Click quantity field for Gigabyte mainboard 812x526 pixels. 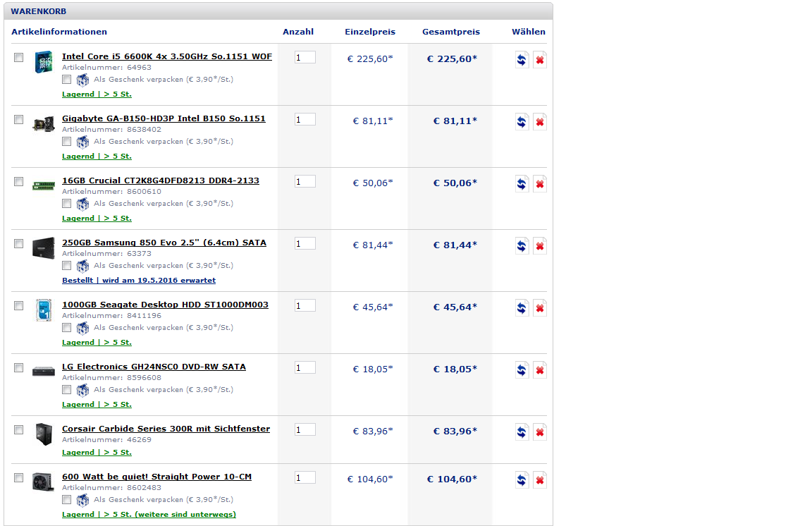pos(305,120)
